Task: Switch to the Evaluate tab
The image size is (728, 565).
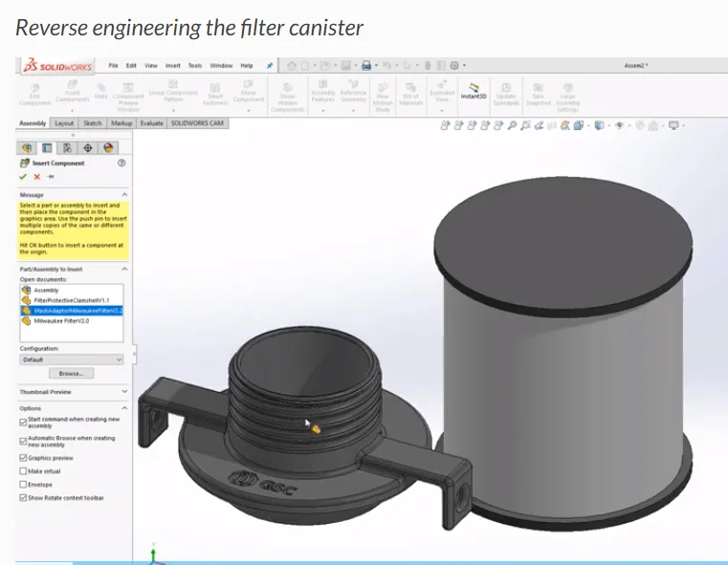Action: 151,123
